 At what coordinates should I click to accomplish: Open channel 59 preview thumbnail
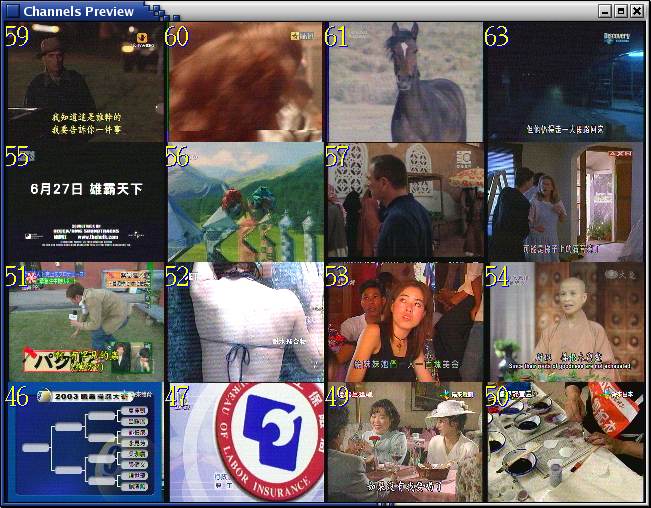(84, 82)
